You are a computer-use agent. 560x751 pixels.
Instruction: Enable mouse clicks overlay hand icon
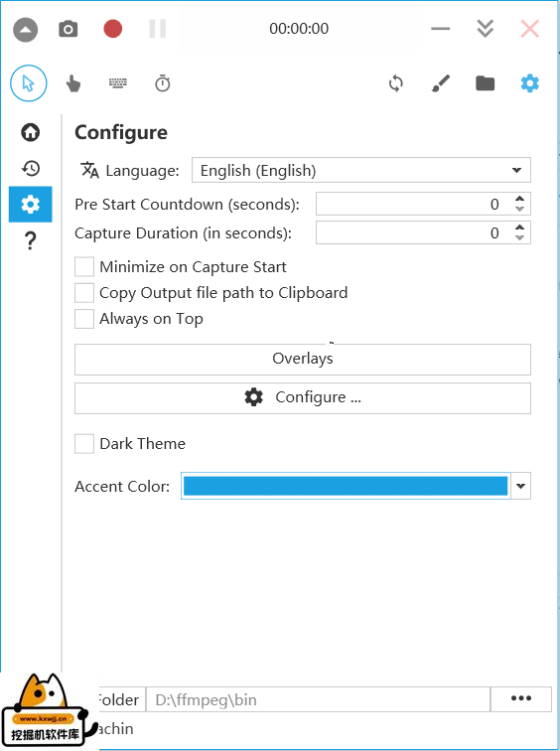click(73, 83)
